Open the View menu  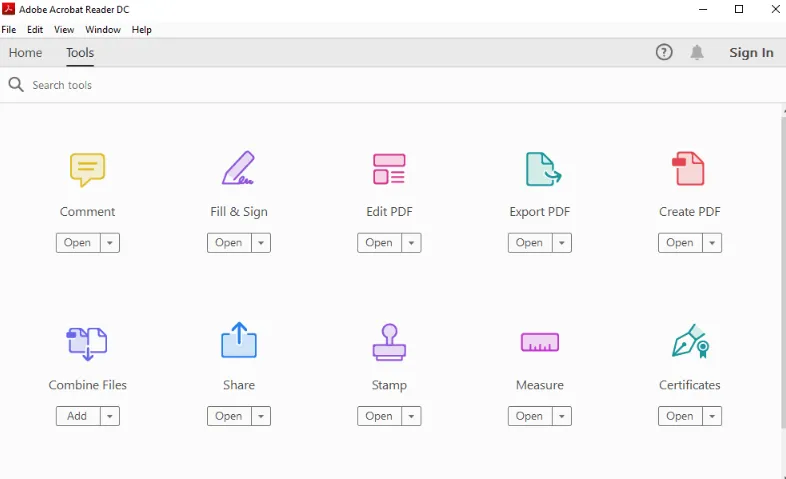pos(64,30)
